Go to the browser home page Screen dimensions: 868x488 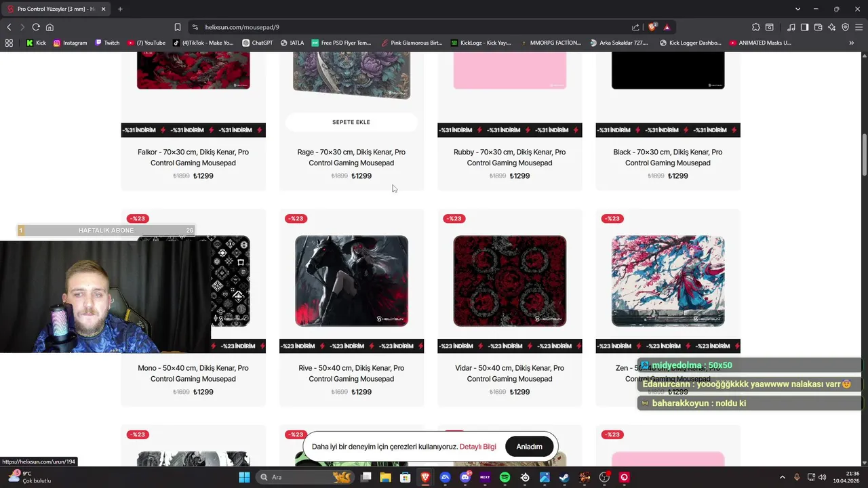(x=50, y=27)
